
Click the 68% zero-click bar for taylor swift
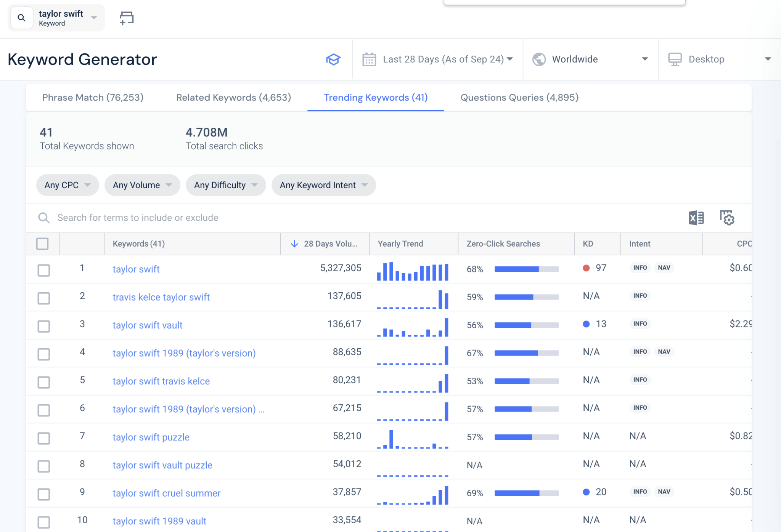click(x=527, y=269)
